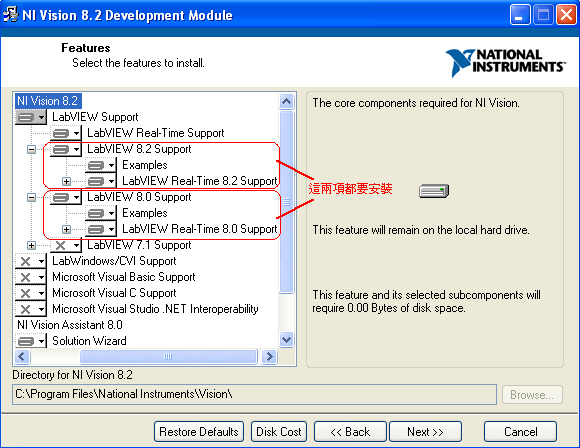Image resolution: width=580 pixels, height=448 pixels.
Task: Click the feature list scroll up arrow
Action: [x=287, y=101]
